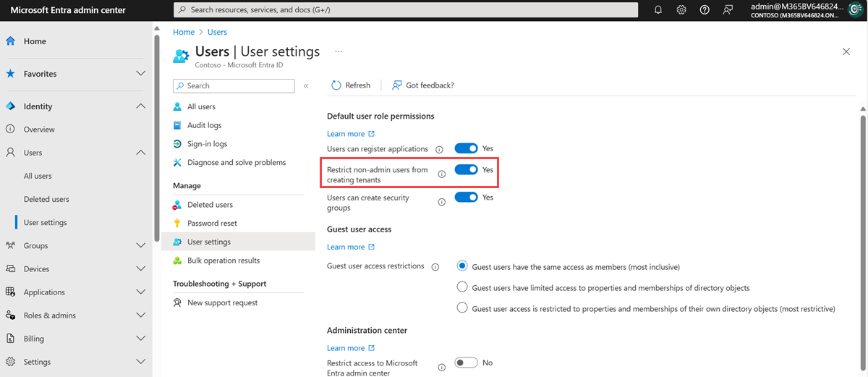This screenshot has width=868, height=377.
Task: Open the portal settings gear icon
Action: tap(681, 10)
